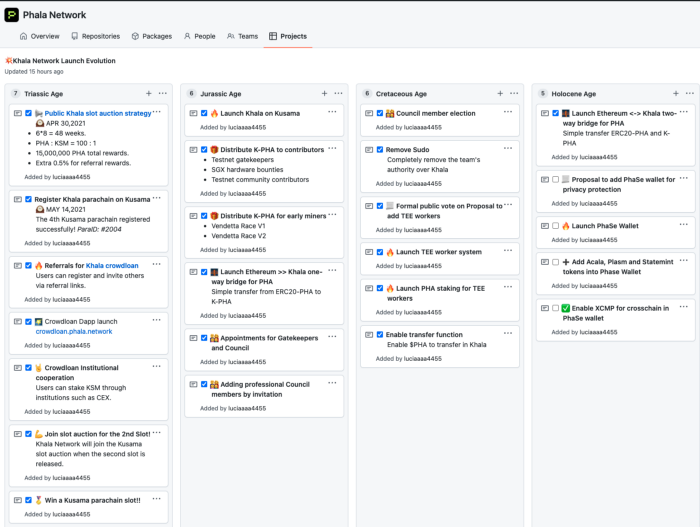Open crowdloan.phala.network link
The image size is (700, 527).
[x=74, y=331]
